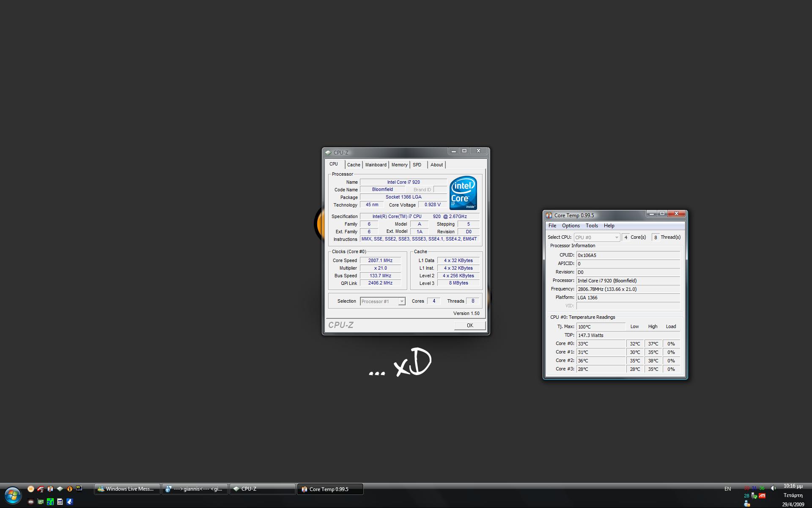Viewport: 812px width, 508px height.
Task: Open Safely Remove Hardware tray icon
Action: point(754,496)
